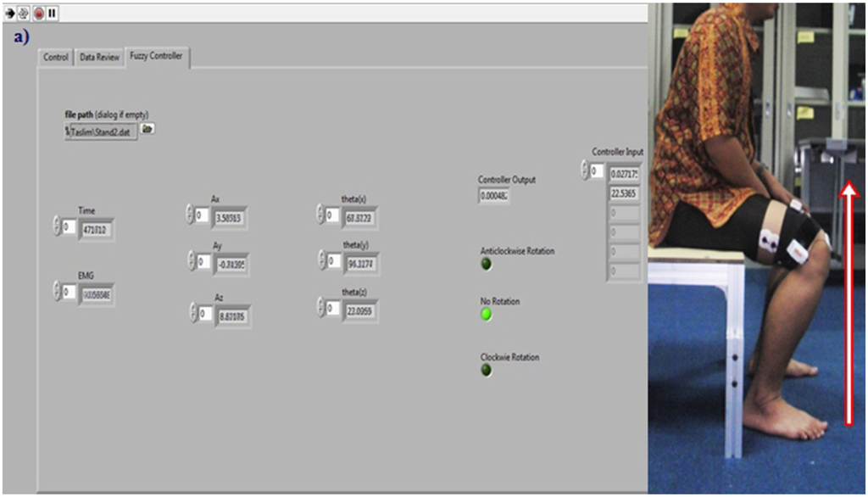Click the EMG array index stepper
This screenshot has width=868, height=497.
click(x=57, y=290)
